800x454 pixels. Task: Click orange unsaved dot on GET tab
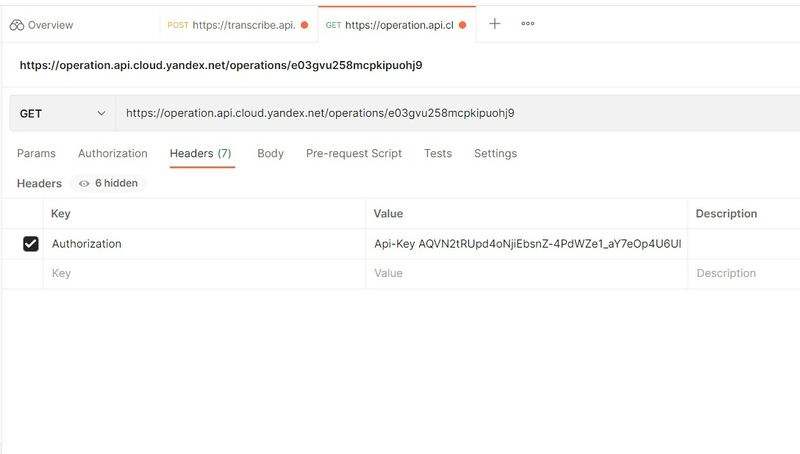[x=462, y=25]
